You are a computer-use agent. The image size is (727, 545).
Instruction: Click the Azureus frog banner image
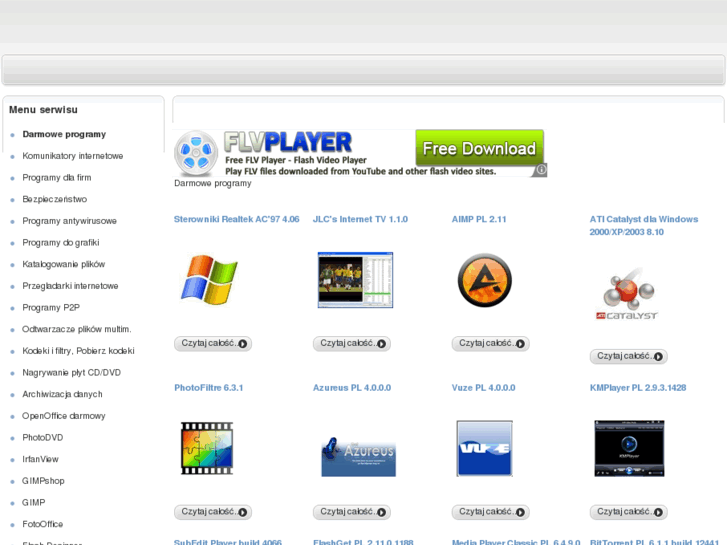click(358, 456)
